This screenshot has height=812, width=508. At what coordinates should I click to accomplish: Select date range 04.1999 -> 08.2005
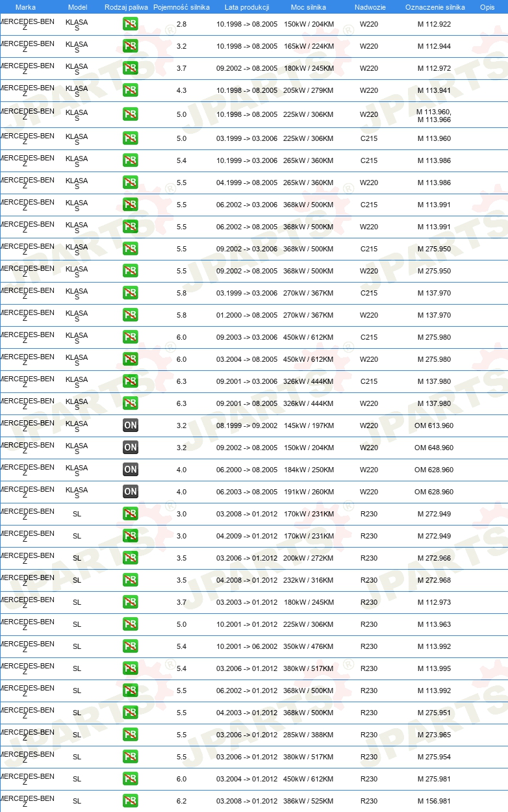click(247, 183)
